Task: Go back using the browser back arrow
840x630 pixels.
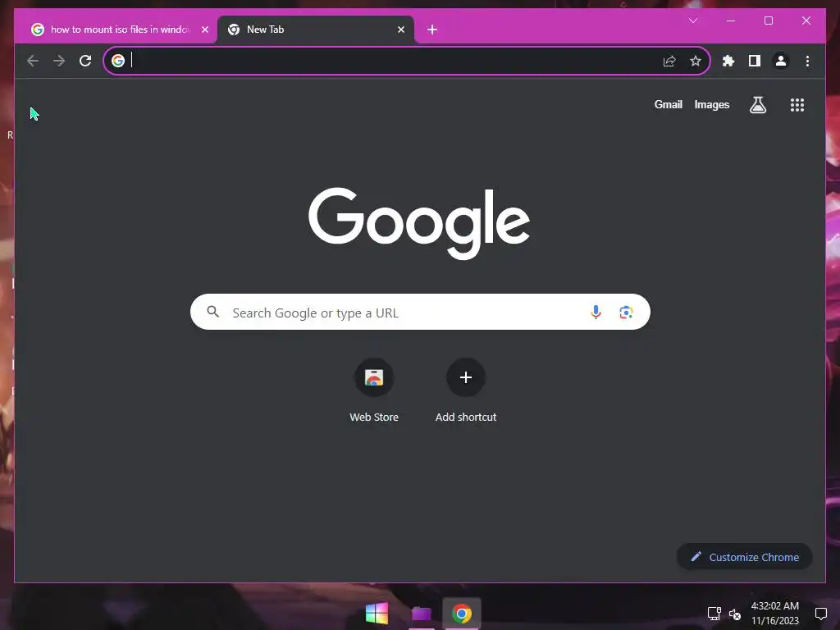Action: click(x=33, y=61)
